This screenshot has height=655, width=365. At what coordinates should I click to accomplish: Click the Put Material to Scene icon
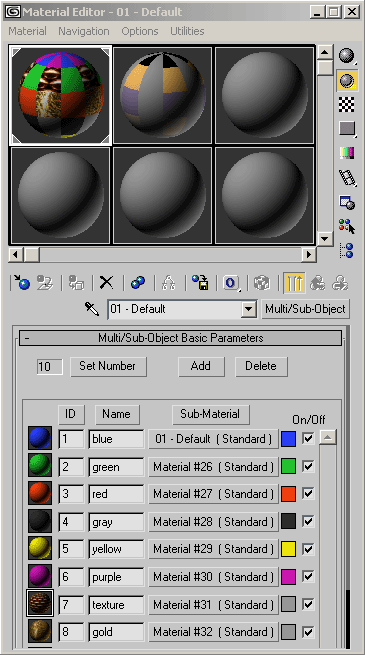[x=45, y=283]
